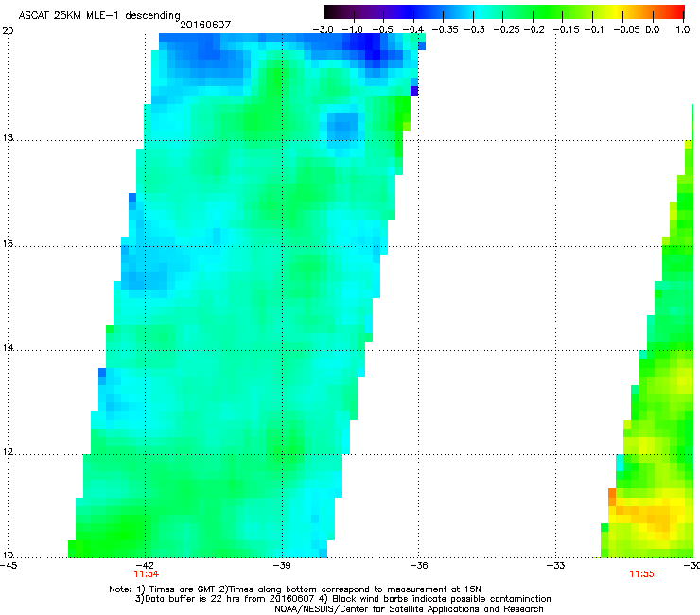Click the -0.15 color scale label
This screenshot has width=700, height=615.
566,30
